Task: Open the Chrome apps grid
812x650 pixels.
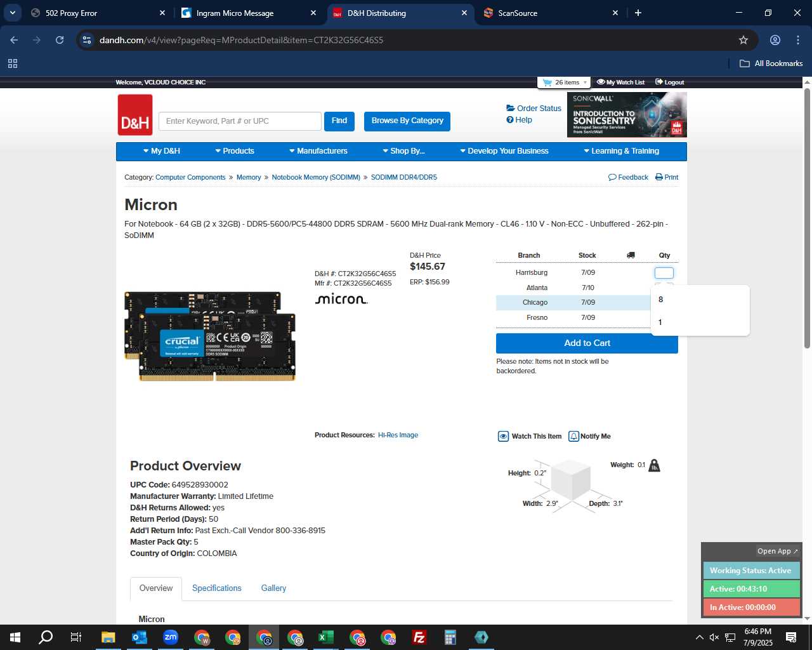Action: tap(13, 63)
